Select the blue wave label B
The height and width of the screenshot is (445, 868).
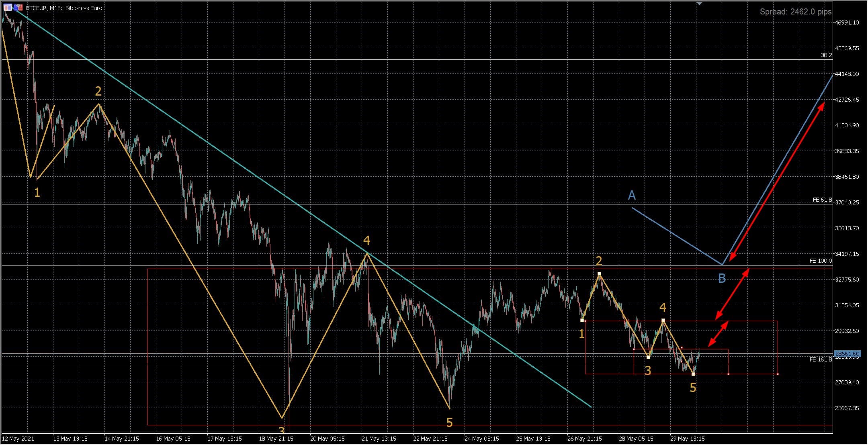coord(722,278)
